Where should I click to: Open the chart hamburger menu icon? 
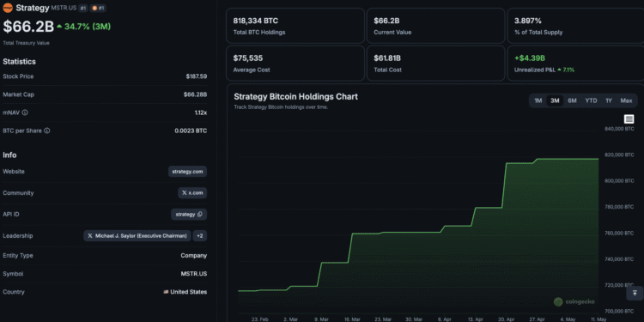629,119
